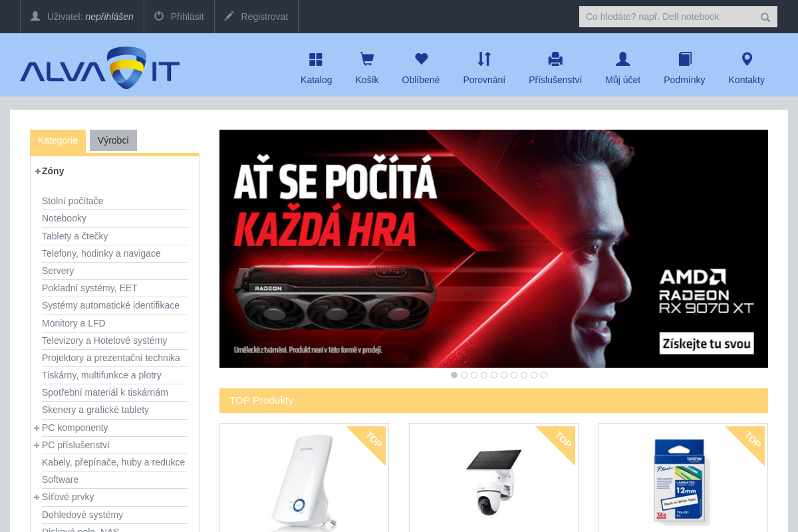Click the Podmínky book icon

[x=685, y=59]
